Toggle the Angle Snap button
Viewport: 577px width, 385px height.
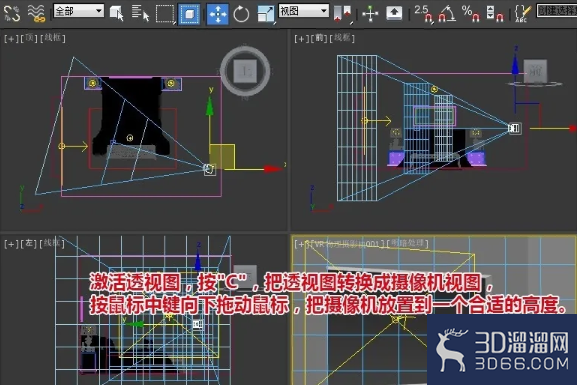(447, 13)
